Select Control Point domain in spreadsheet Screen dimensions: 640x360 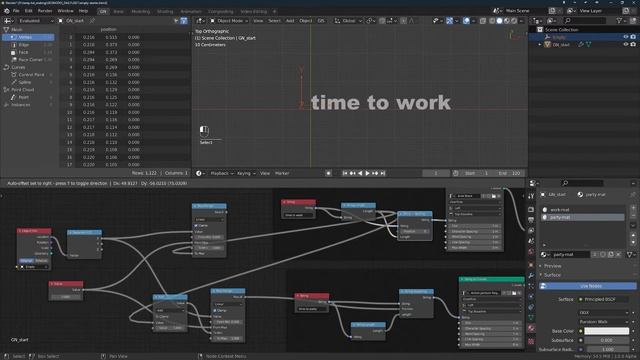click(28, 75)
